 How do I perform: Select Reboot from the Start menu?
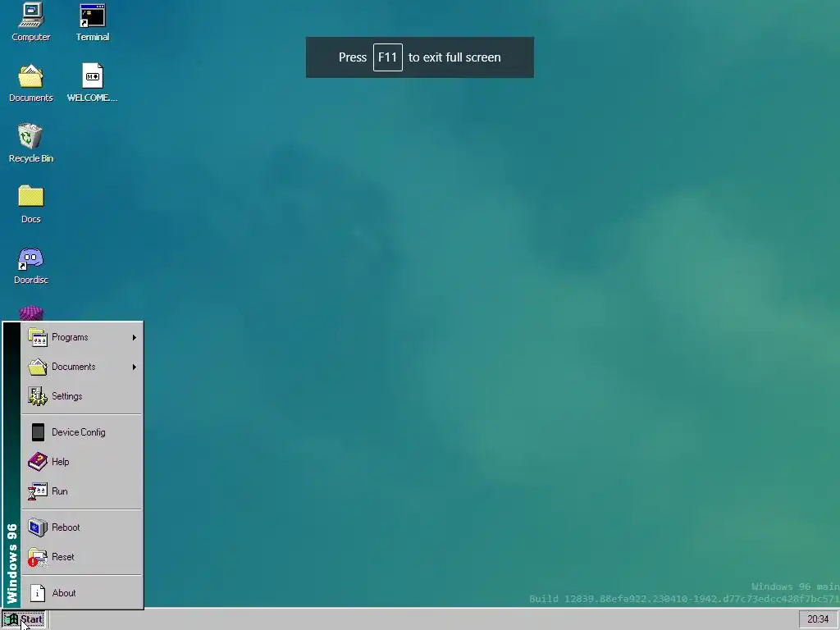pyautogui.click(x=82, y=527)
